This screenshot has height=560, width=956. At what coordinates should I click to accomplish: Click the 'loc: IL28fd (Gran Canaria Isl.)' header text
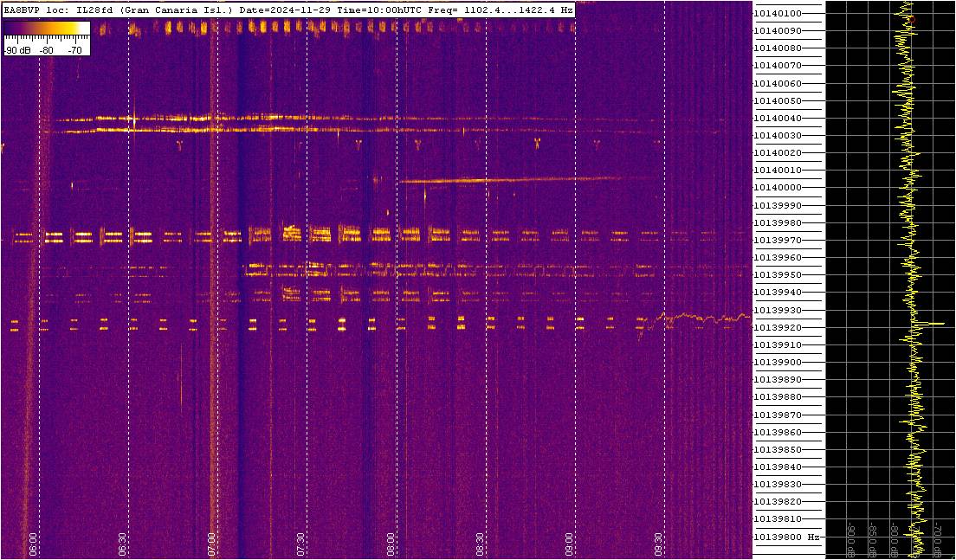click(x=141, y=10)
